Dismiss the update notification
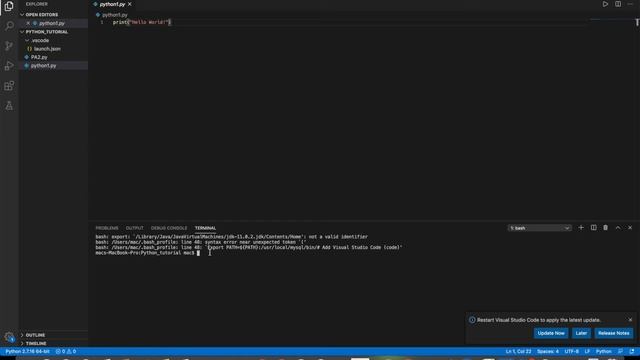 pyautogui.click(x=630, y=320)
